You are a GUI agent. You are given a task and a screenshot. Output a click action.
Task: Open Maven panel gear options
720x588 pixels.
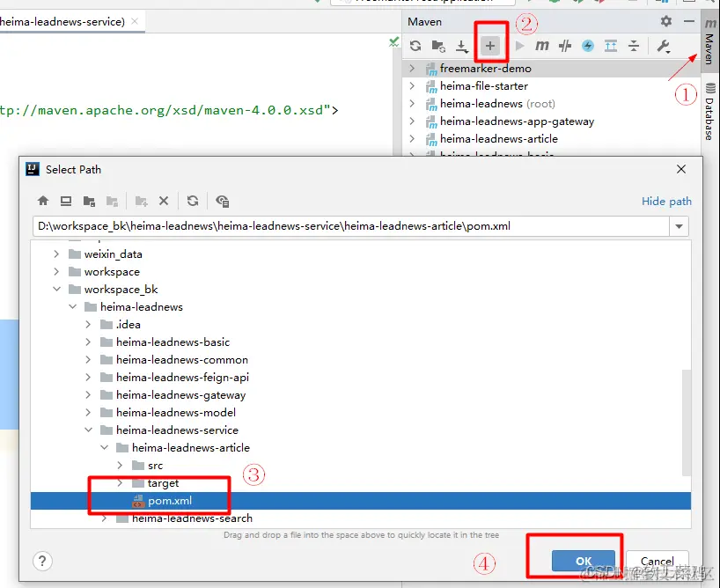pos(665,21)
